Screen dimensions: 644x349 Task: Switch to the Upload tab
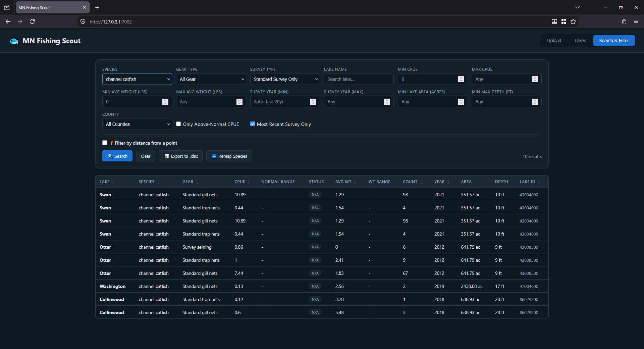tap(554, 41)
